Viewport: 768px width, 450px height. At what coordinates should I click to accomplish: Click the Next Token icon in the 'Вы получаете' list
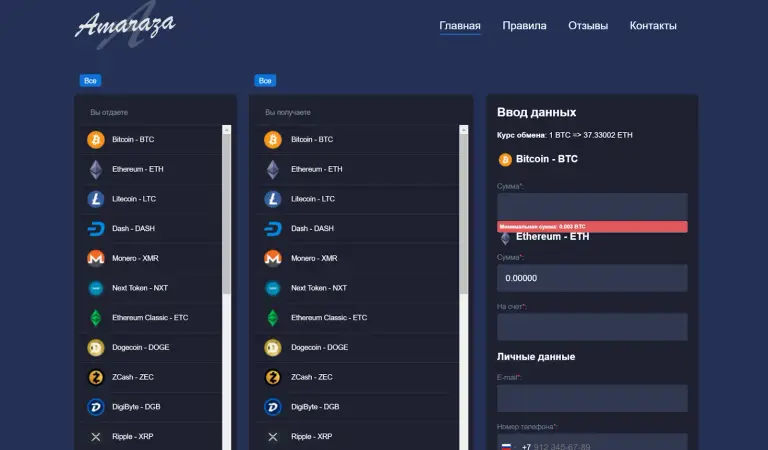(x=273, y=288)
